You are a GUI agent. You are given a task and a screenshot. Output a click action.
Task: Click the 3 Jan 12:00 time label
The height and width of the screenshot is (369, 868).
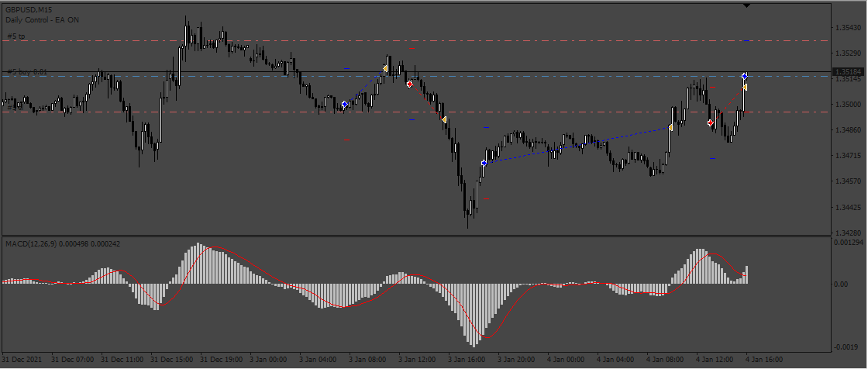418,360
